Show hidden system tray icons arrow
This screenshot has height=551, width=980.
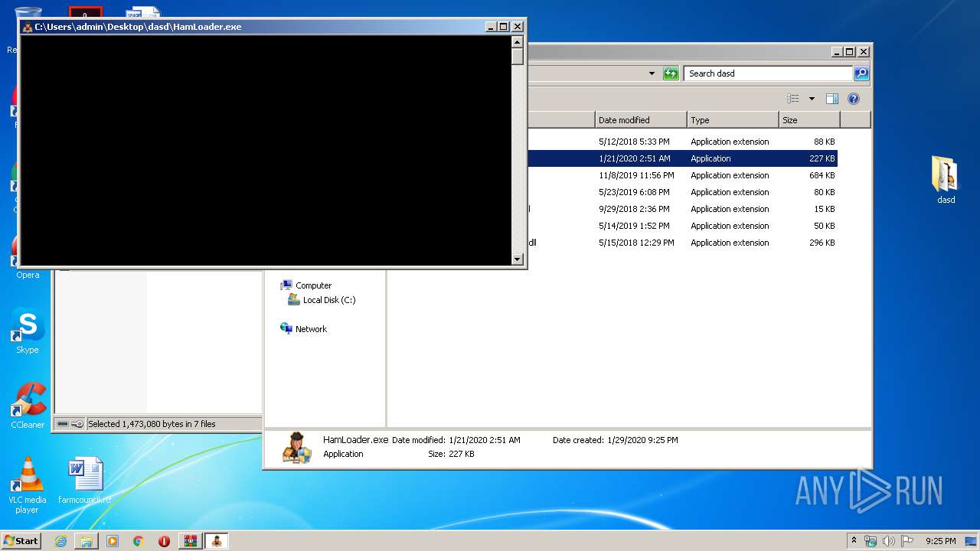854,541
